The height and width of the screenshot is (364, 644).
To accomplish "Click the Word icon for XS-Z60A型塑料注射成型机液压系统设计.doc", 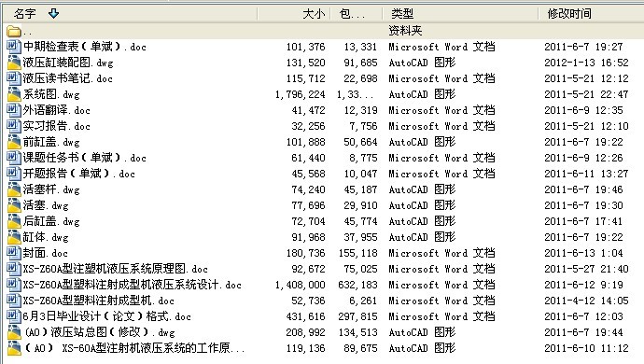I will (x=14, y=285).
